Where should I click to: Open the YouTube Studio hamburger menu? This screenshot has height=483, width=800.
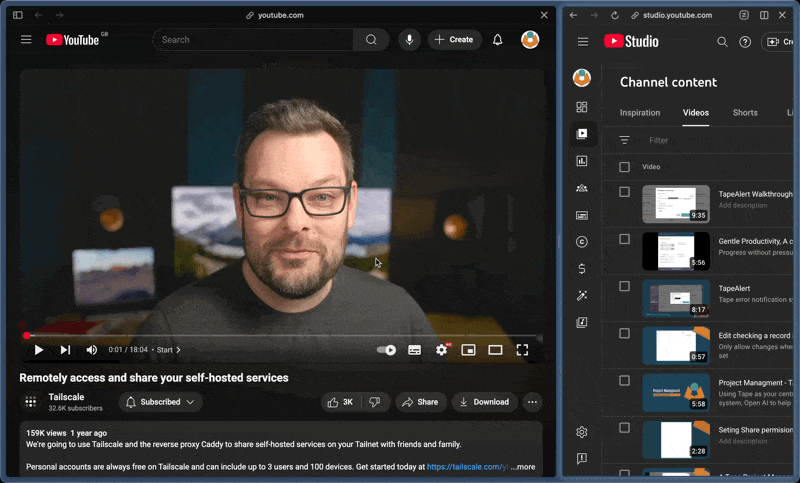pyautogui.click(x=583, y=42)
